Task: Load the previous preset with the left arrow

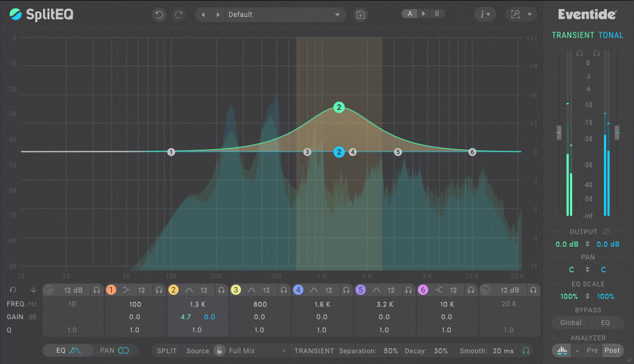Action: pyautogui.click(x=203, y=15)
